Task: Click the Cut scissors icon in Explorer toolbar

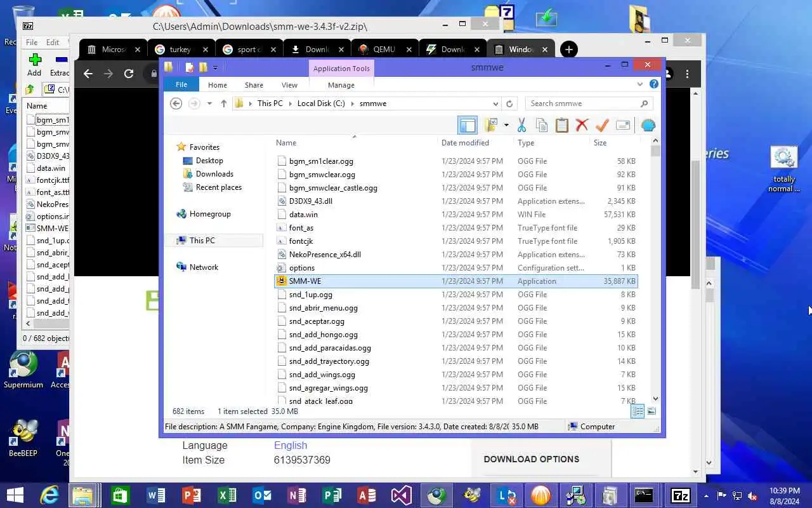Action: [x=521, y=125]
